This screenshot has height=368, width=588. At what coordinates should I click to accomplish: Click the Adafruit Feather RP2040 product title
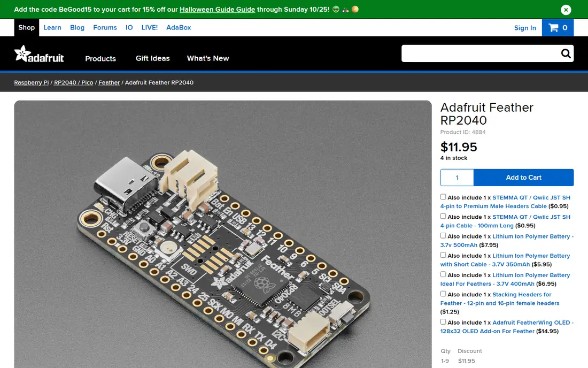click(x=487, y=114)
